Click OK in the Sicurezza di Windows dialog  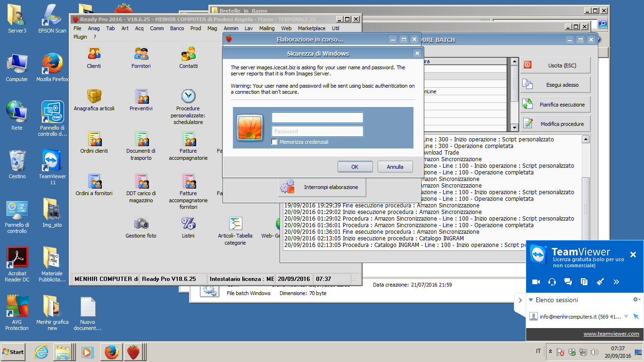(355, 166)
